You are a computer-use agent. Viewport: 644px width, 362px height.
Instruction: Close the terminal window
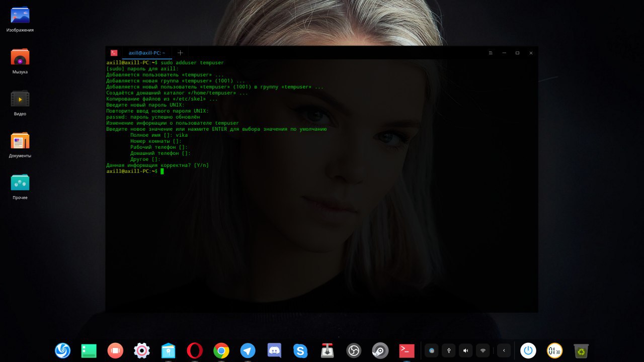(x=531, y=53)
